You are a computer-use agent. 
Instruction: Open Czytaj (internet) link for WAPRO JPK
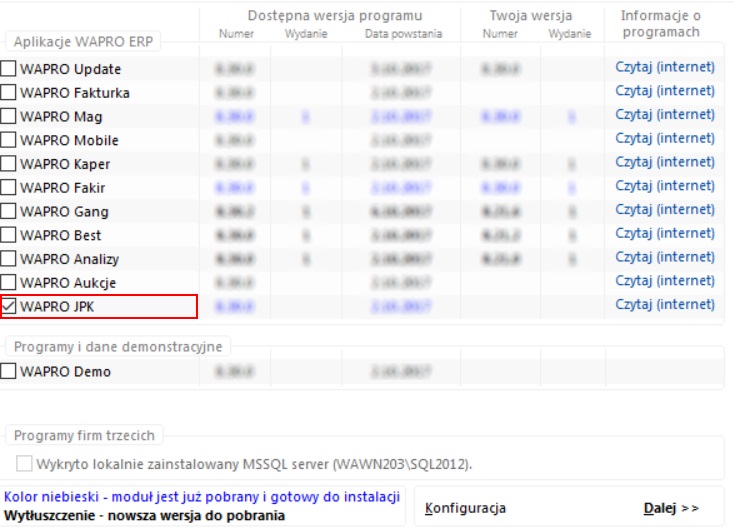pos(665,304)
